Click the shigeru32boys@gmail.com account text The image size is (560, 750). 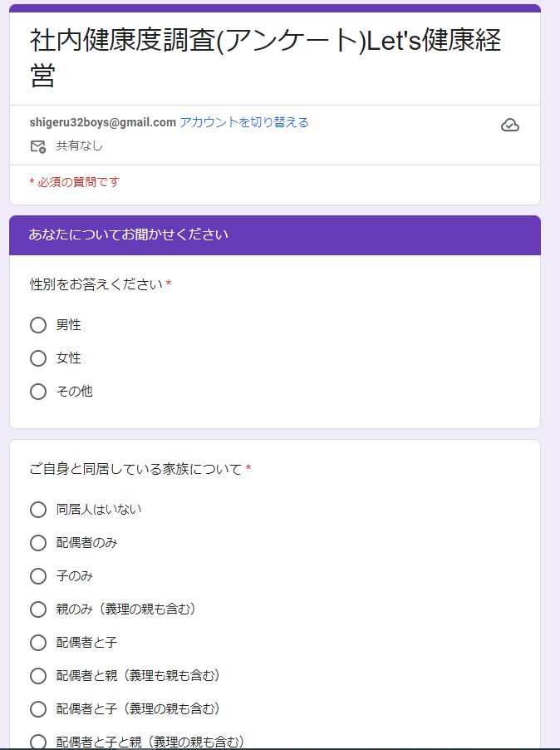pos(103,122)
